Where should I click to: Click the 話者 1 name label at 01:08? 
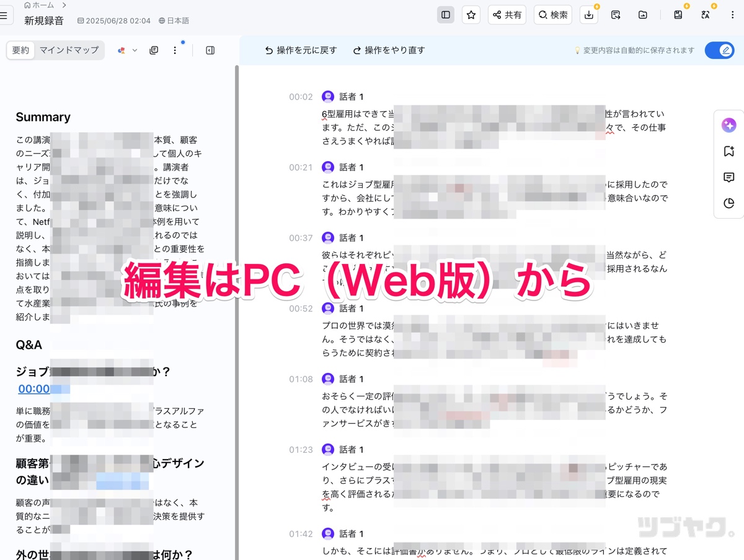[x=352, y=379]
